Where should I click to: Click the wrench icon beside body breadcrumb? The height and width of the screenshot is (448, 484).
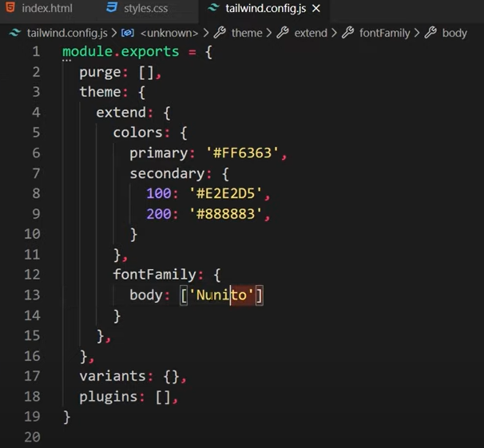click(430, 33)
